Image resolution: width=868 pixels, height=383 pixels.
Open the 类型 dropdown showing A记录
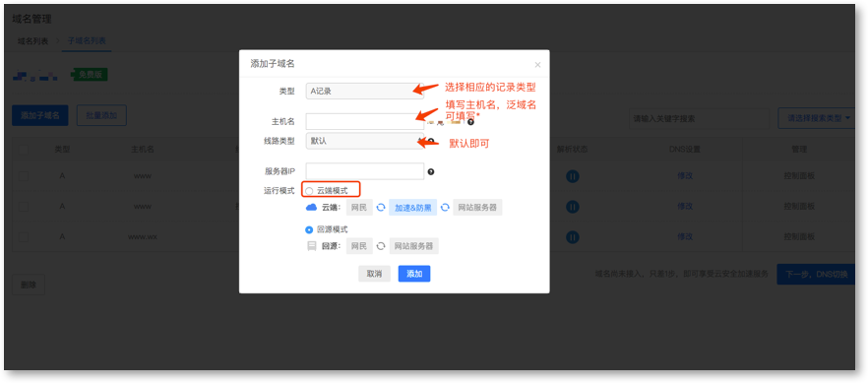click(x=365, y=92)
